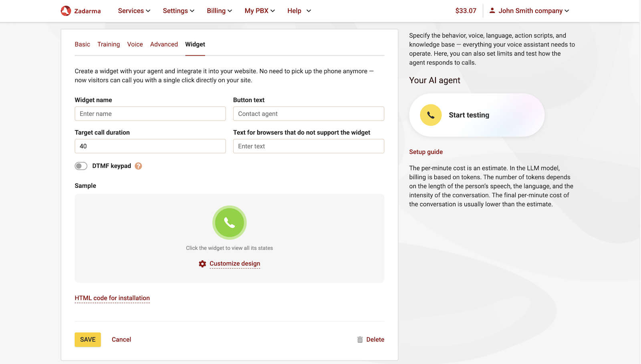Image resolution: width=641 pixels, height=364 pixels.
Task: Enable the DTMF keypad toggle
Action: pyautogui.click(x=81, y=166)
